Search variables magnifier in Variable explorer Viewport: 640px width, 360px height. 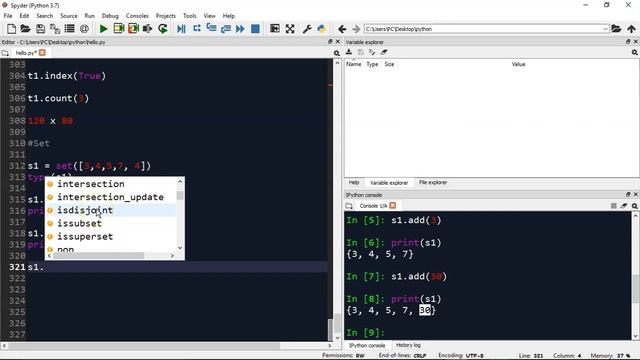coord(635,52)
